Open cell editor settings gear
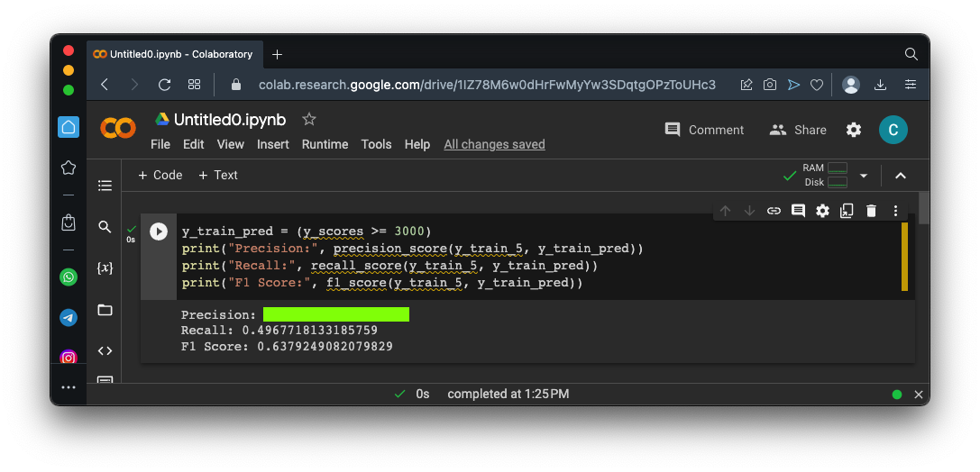 tap(822, 211)
